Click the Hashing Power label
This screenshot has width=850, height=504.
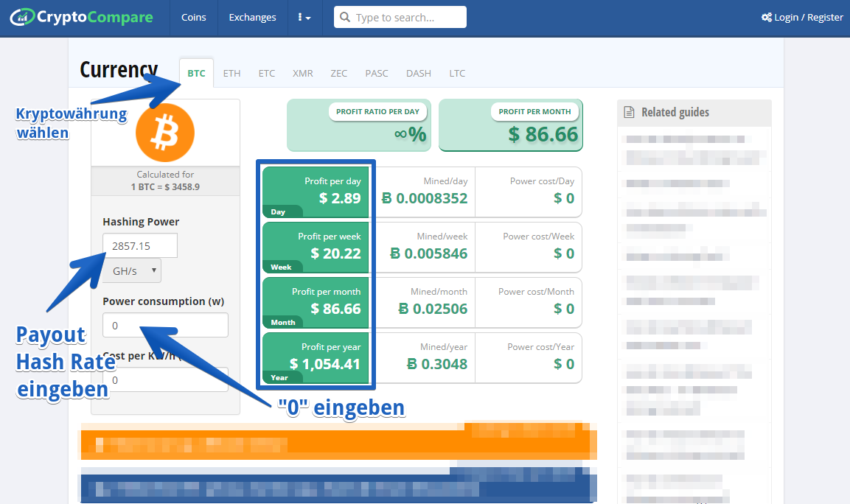tap(141, 222)
